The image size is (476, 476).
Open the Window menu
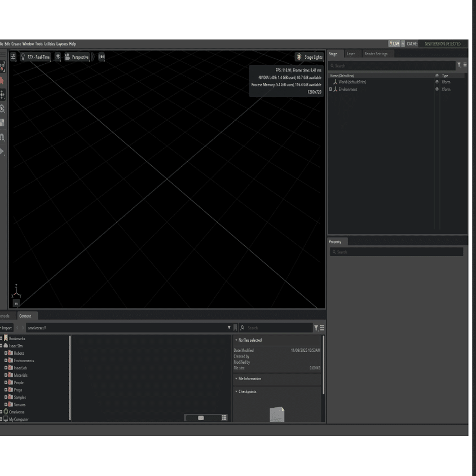coord(28,44)
